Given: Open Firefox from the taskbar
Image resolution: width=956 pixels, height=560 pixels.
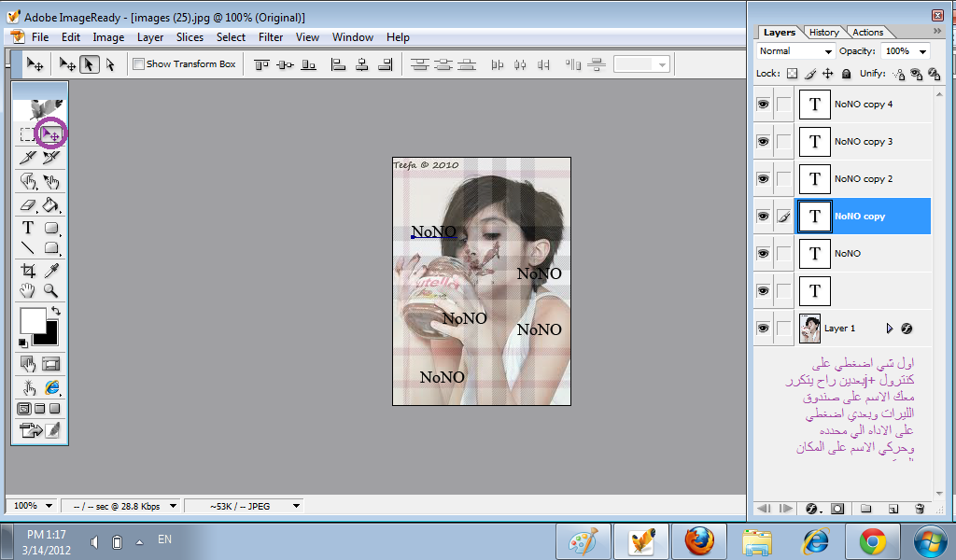Looking at the screenshot, I should (x=698, y=540).
